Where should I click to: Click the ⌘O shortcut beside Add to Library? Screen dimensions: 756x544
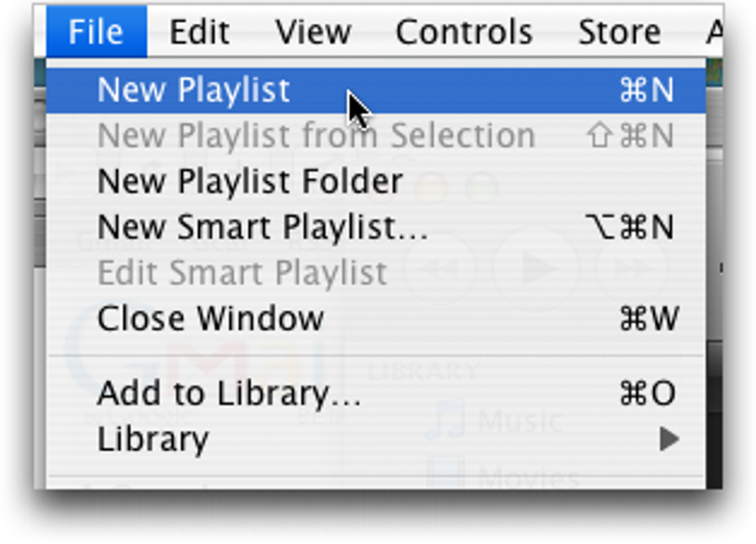pyautogui.click(x=647, y=394)
